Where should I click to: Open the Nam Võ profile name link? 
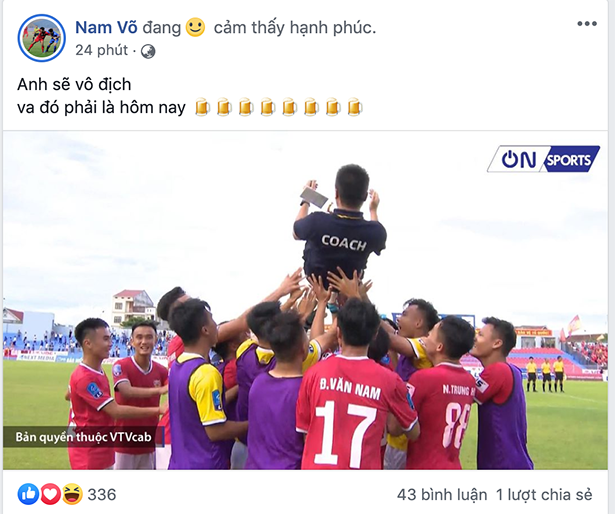(x=106, y=27)
